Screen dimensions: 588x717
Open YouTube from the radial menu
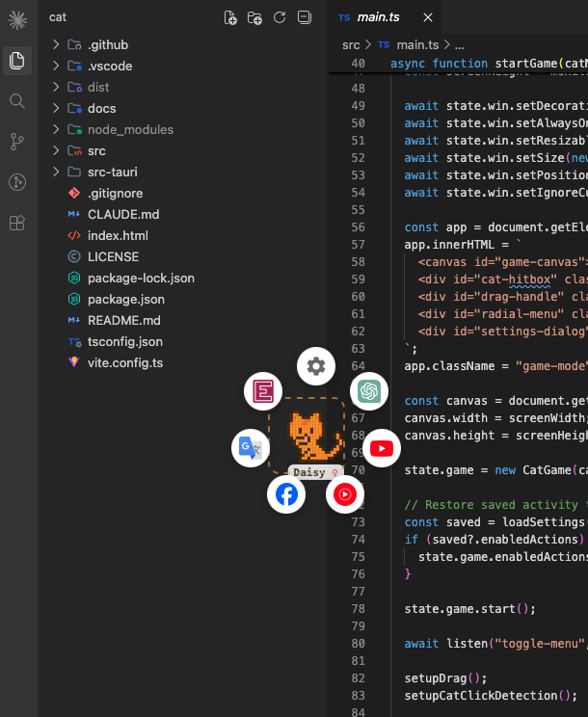[x=382, y=448]
